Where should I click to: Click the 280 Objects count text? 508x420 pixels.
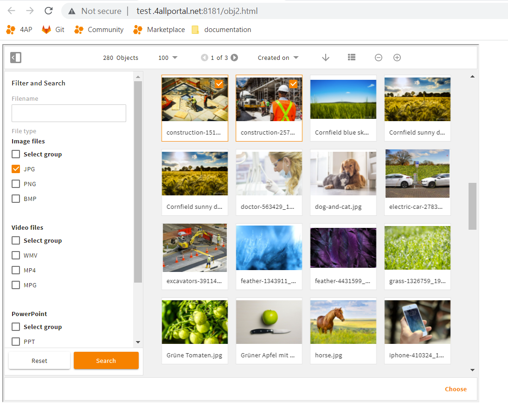click(x=121, y=58)
